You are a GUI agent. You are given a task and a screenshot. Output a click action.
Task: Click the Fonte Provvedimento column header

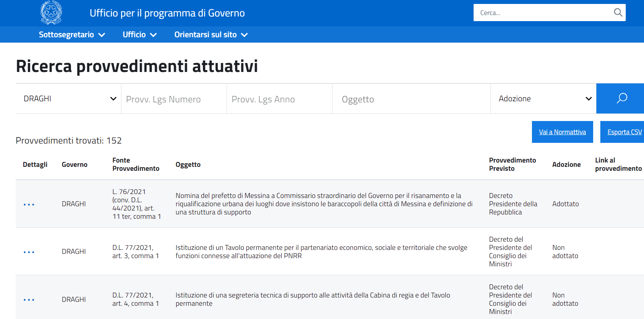[136, 164]
